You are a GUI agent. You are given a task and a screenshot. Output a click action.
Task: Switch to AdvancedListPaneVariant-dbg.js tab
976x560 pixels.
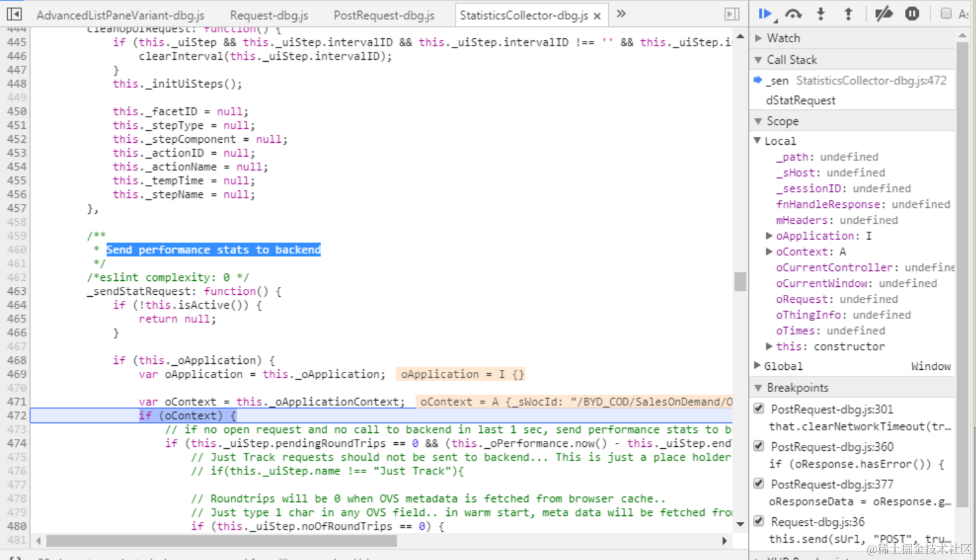coord(120,14)
